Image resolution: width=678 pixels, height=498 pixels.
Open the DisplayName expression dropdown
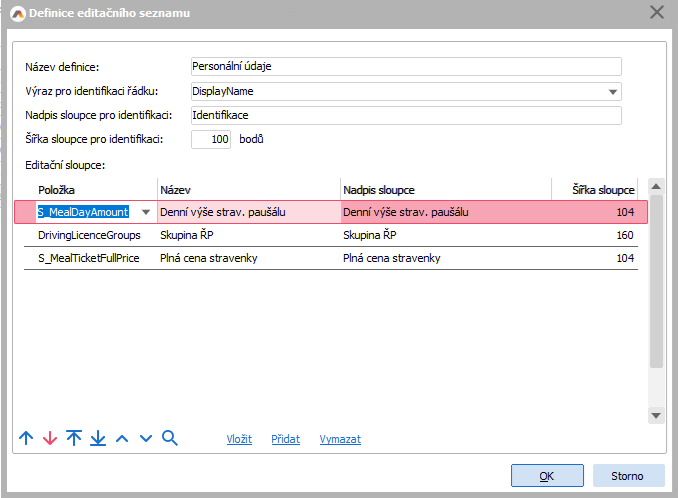[x=612, y=92]
